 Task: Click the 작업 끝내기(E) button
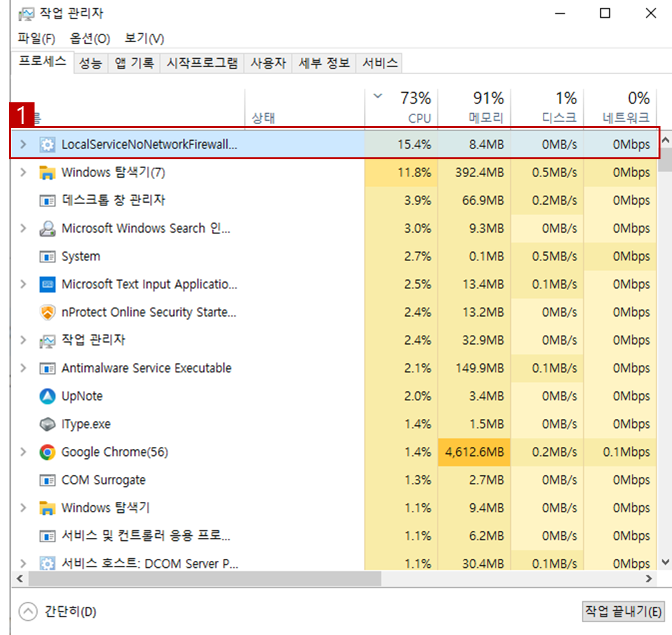(623, 611)
